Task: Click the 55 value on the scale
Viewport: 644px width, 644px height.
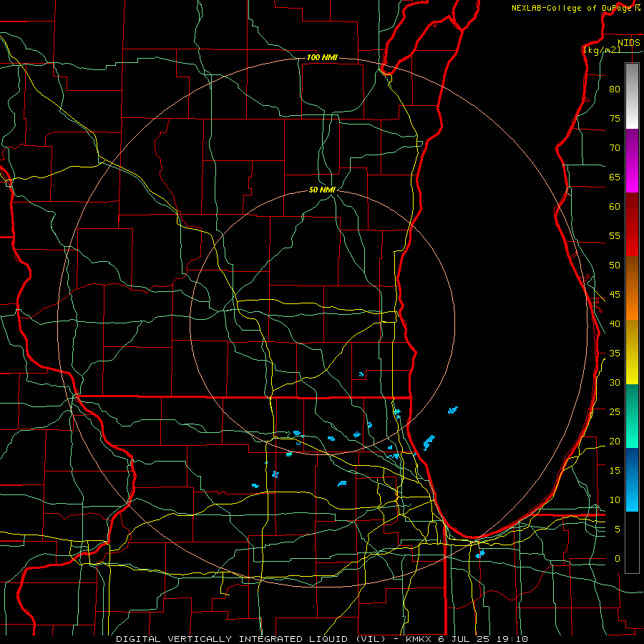Action: click(615, 236)
